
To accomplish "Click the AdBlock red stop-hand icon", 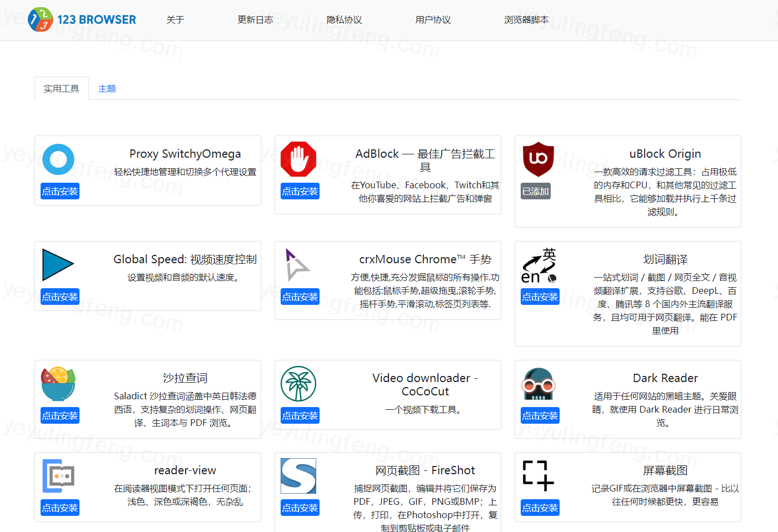I will (x=298, y=159).
